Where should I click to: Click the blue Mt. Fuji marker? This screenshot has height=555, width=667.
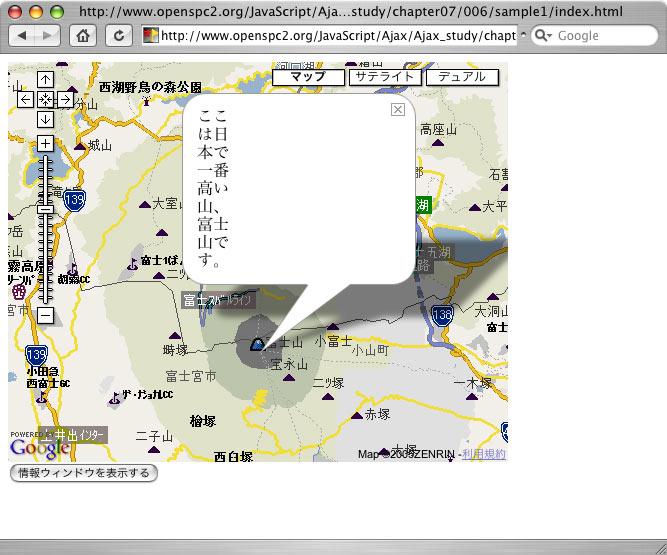pyautogui.click(x=257, y=344)
